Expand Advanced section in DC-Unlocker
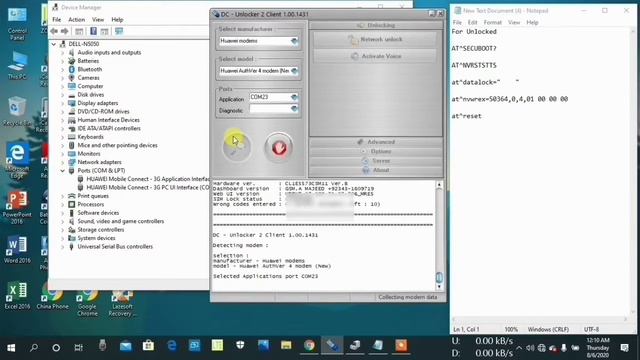 pos(376,142)
